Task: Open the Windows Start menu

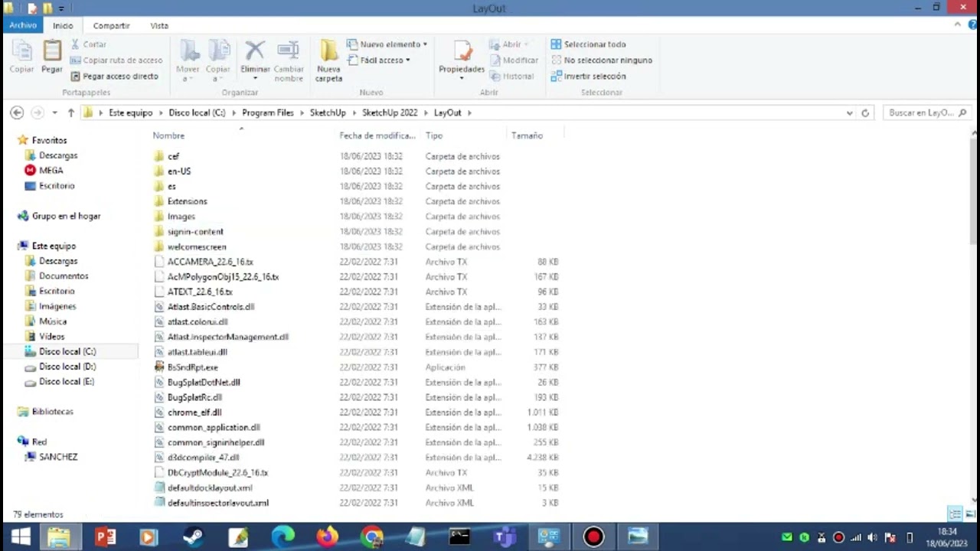Action: tap(20, 536)
